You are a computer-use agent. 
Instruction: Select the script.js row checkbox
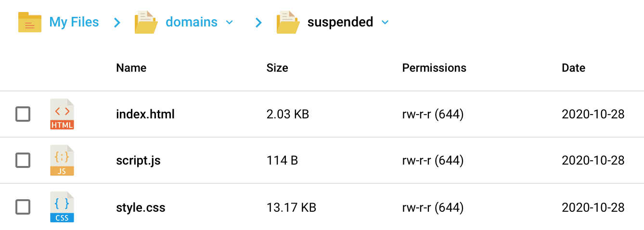23,160
